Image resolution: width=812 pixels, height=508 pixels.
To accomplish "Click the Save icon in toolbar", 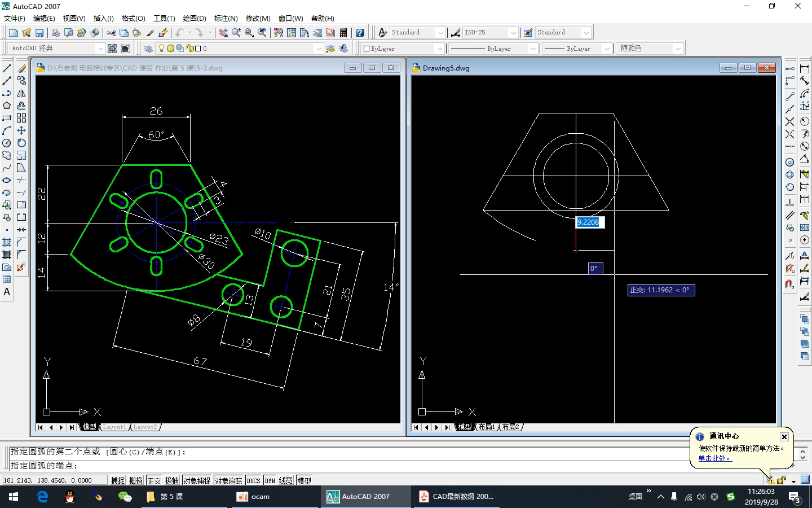I will click(x=39, y=33).
